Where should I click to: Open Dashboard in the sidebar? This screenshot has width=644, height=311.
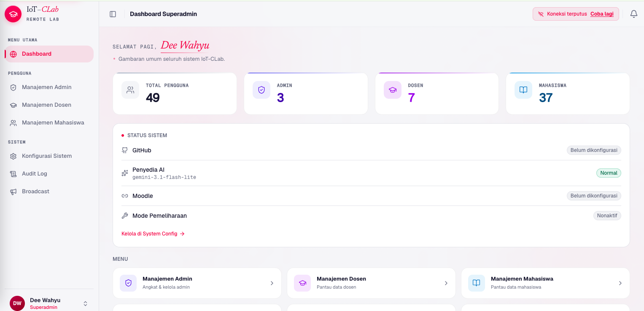[49, 54]
